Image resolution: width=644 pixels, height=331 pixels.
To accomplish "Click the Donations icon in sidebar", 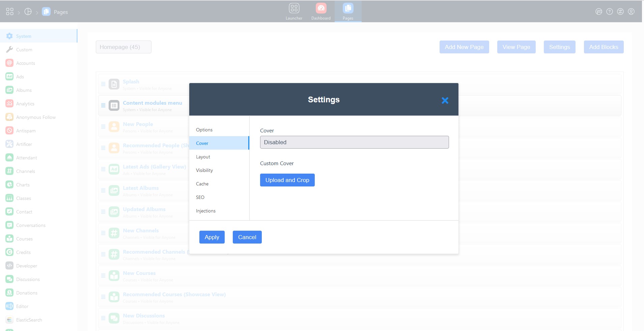I will pyautogui.click(x=9, y=293).
